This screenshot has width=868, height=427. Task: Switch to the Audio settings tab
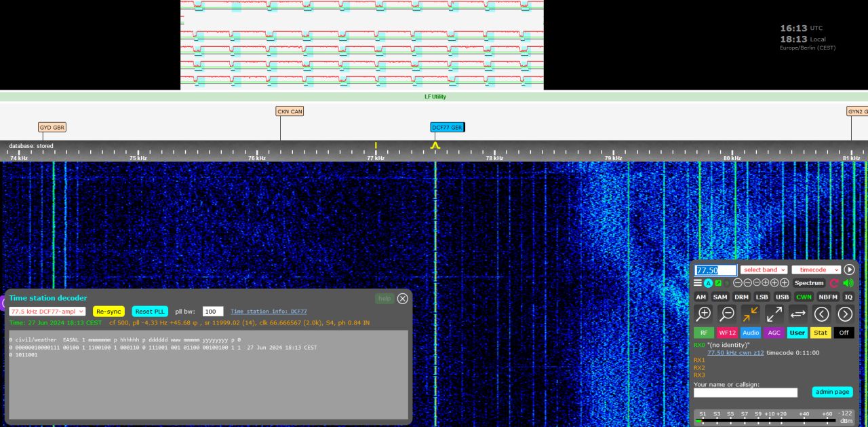click(750, 333)
